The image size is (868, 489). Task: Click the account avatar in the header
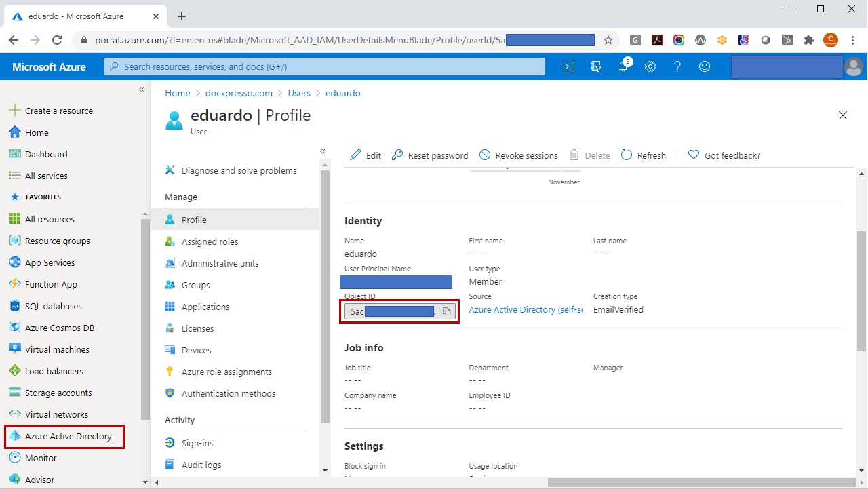point(854,66)
